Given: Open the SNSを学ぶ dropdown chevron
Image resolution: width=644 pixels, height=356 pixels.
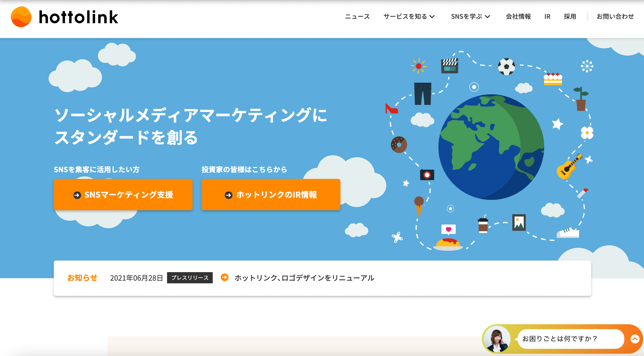Looking at the screenshot, I should [x=487, y=17].
